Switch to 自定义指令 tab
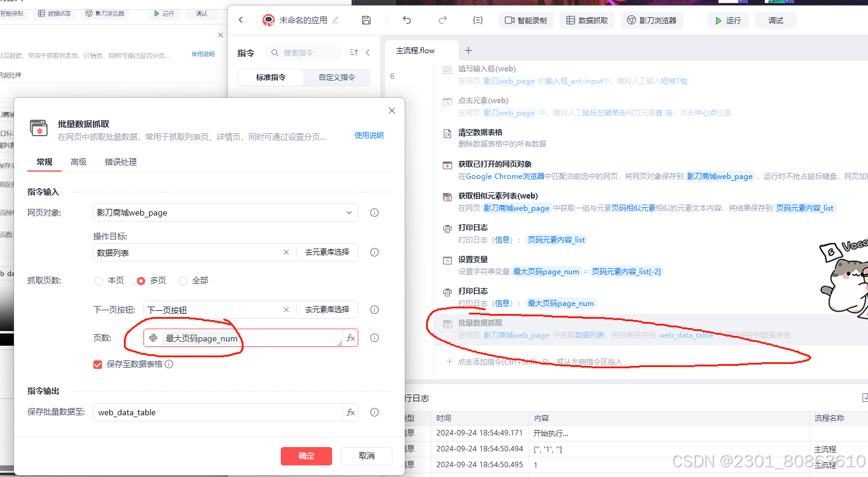 coord(337,78)
